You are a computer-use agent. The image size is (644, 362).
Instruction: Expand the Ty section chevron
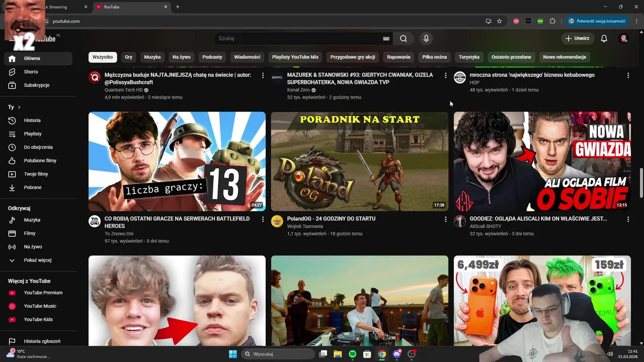pyautogui.click(x=19, y=107)
